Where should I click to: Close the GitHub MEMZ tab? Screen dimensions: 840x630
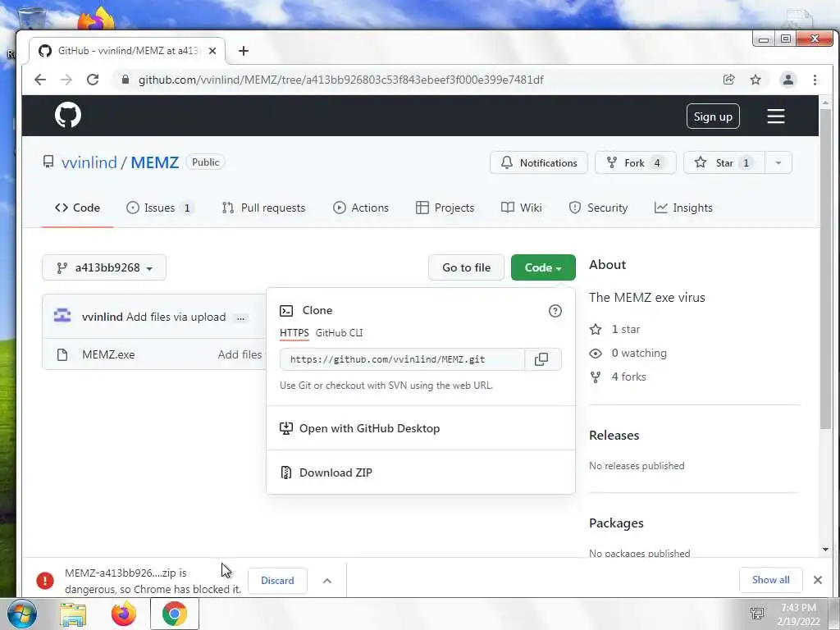tap(212, 51)
